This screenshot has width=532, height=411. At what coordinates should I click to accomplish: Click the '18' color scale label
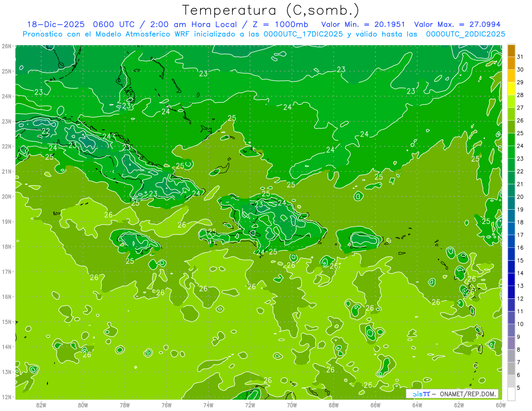pos(520,222)
